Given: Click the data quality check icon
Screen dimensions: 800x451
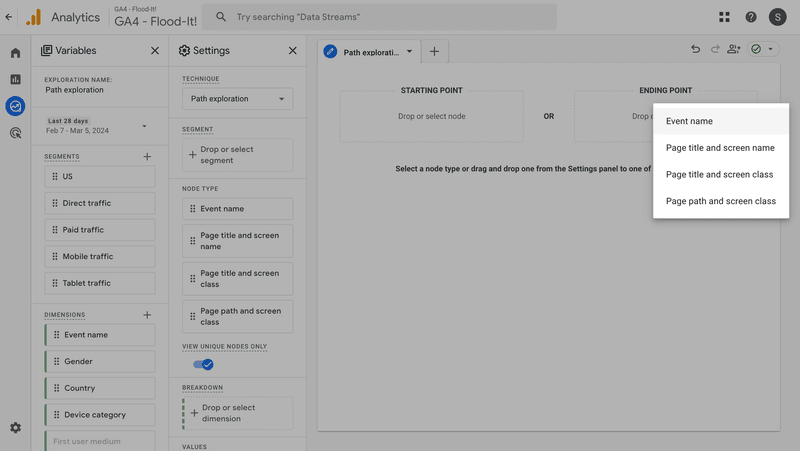Looking at the screenshot, I should click(x=756, y=49).
